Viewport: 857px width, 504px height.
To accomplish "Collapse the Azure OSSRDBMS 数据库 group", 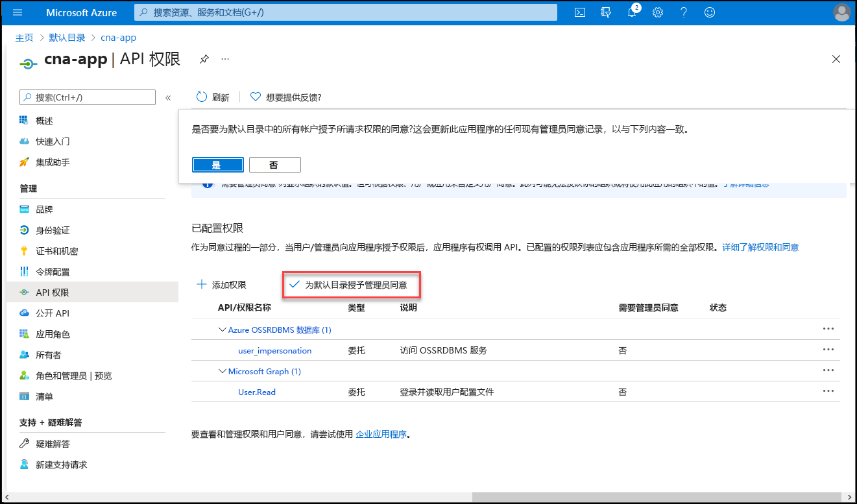I will click(x=223, y=330).
